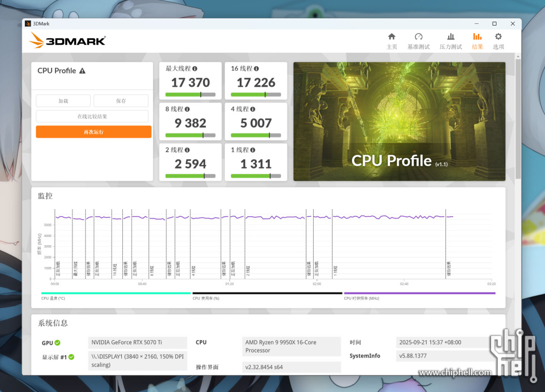Click the SystemInfo version v5.88.1377
The width and height of the screenshot is (545, 392).
(x=413, y=356)
